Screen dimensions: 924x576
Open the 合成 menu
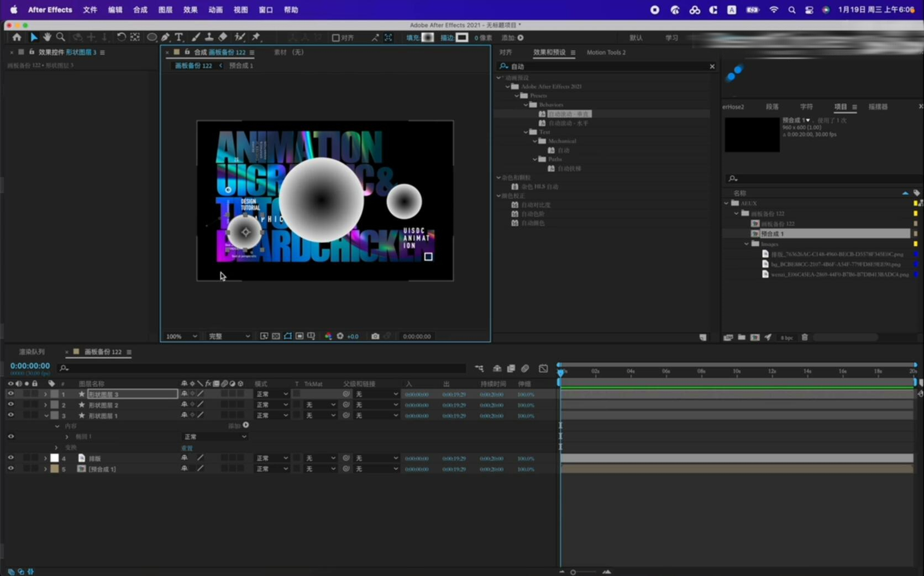tap(140, 9)
